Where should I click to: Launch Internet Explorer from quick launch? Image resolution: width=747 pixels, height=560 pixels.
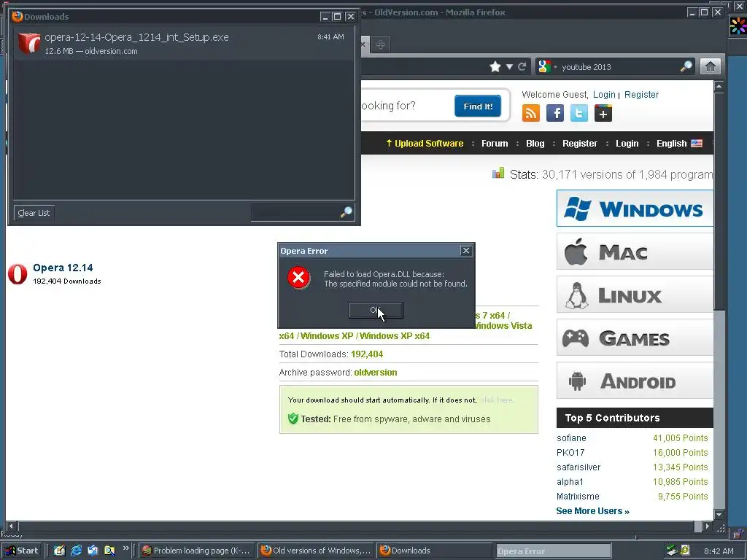tap(76, 551)
